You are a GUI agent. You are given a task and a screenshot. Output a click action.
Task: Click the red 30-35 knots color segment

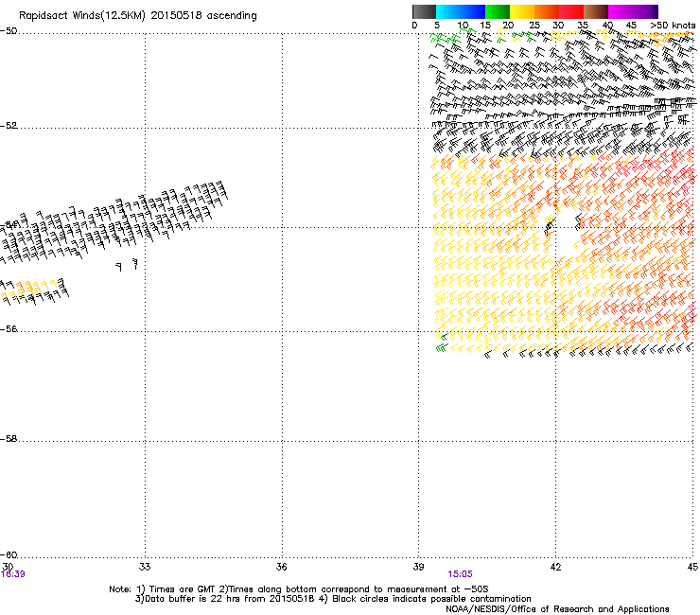click(x=571, y=11)
